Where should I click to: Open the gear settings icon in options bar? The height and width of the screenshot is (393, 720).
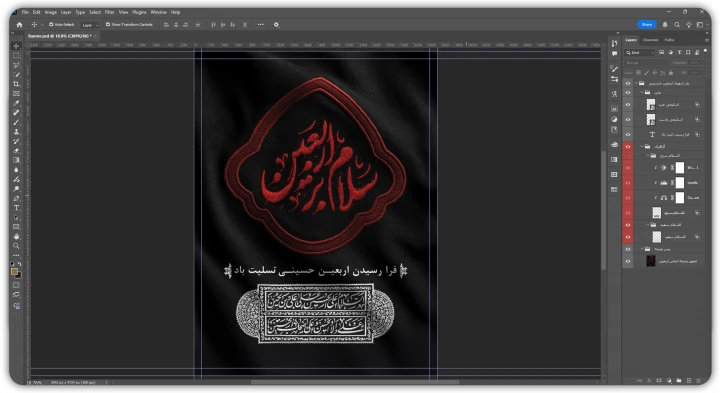click(x=276, y=25)
